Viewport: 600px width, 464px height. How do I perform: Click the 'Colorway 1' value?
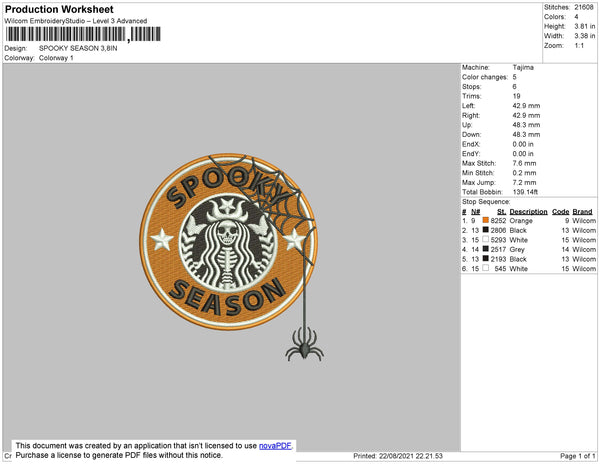pyautogui.click(x=56, y=58)
